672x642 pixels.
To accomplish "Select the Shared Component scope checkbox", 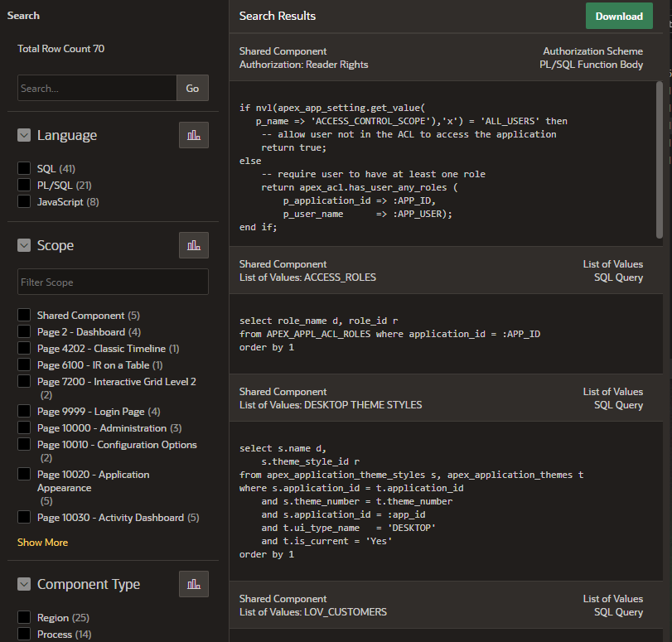I will 24,315.
